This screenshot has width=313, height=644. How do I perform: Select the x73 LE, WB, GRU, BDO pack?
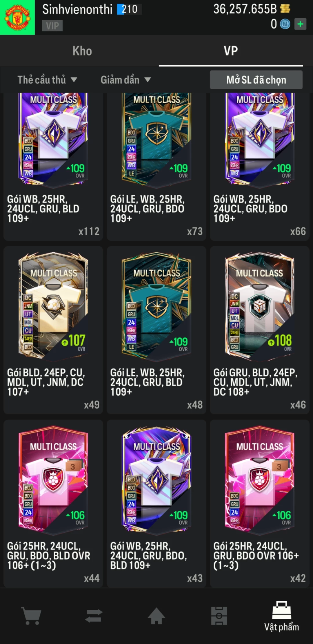(x=156, y=167)
